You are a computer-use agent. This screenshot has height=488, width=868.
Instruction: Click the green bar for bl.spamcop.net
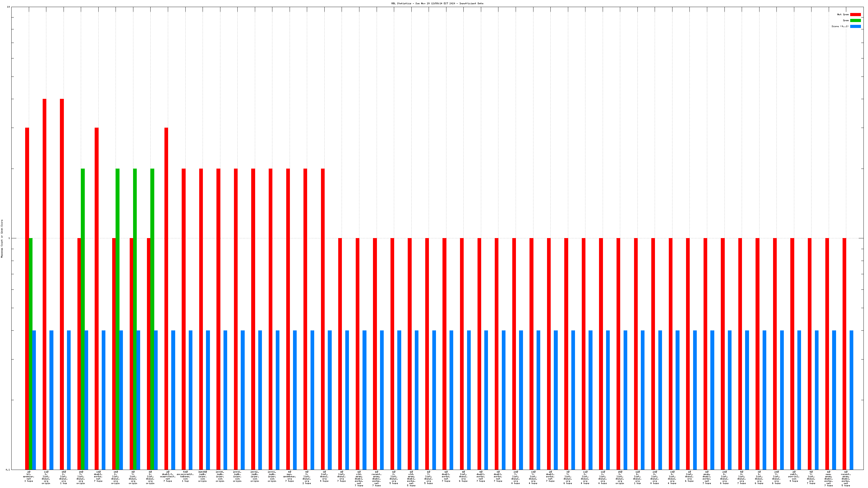pos(31,354)
